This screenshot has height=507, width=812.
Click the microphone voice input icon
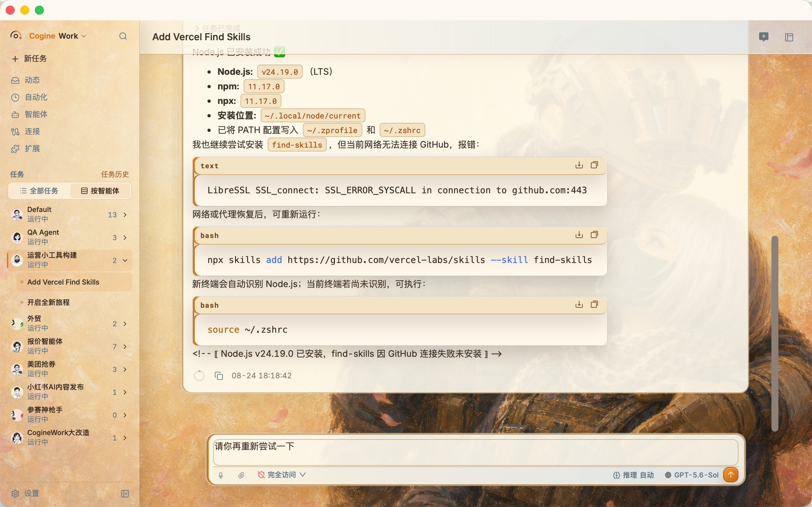click(220, 475)
